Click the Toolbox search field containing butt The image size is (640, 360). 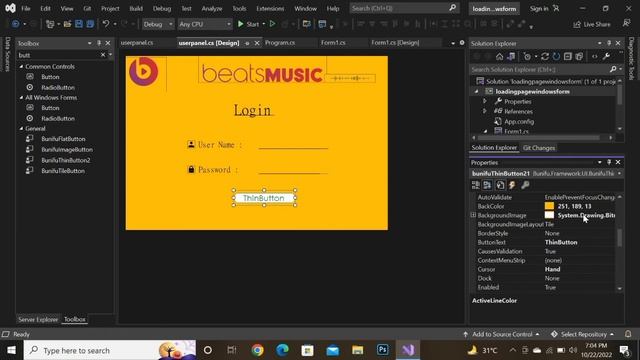point(58,55)
